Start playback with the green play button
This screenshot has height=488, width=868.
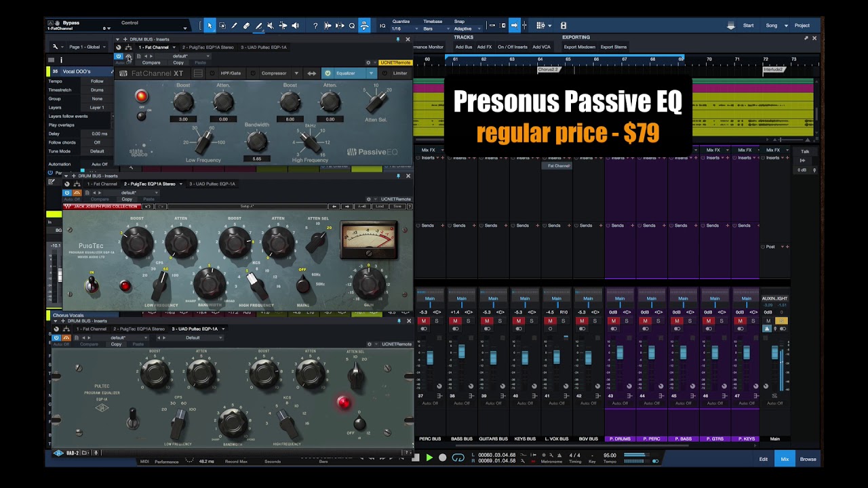(429, 458)
